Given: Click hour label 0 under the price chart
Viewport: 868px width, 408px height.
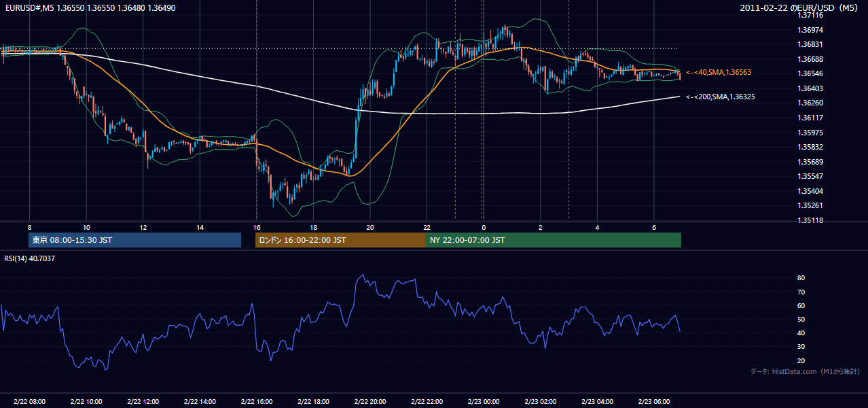Looking at the screenshot, I should [484, 227].
